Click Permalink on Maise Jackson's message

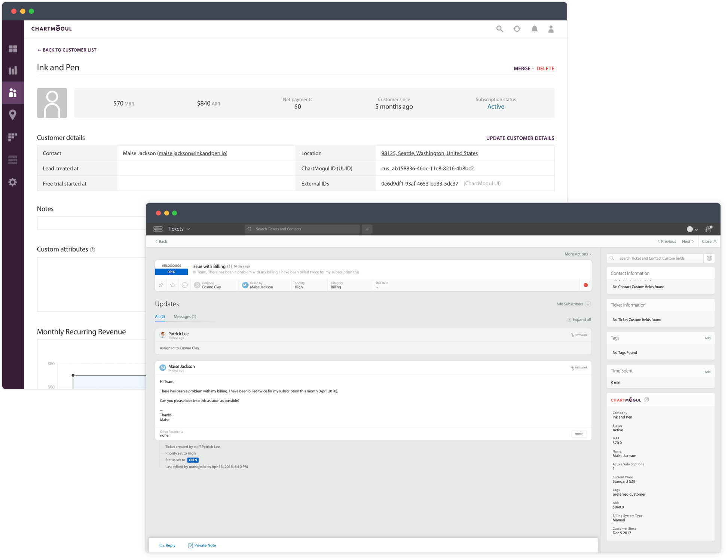coord(579,367)
